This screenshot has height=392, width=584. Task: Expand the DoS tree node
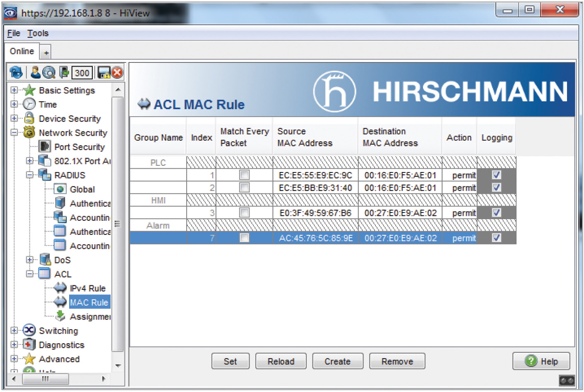(29, 260)
